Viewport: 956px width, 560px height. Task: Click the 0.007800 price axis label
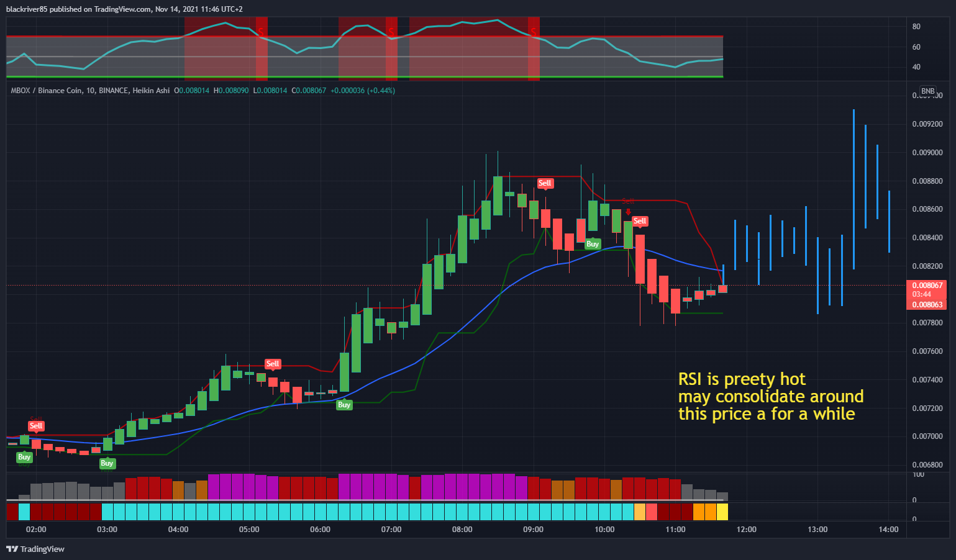(x=927, y=323)
